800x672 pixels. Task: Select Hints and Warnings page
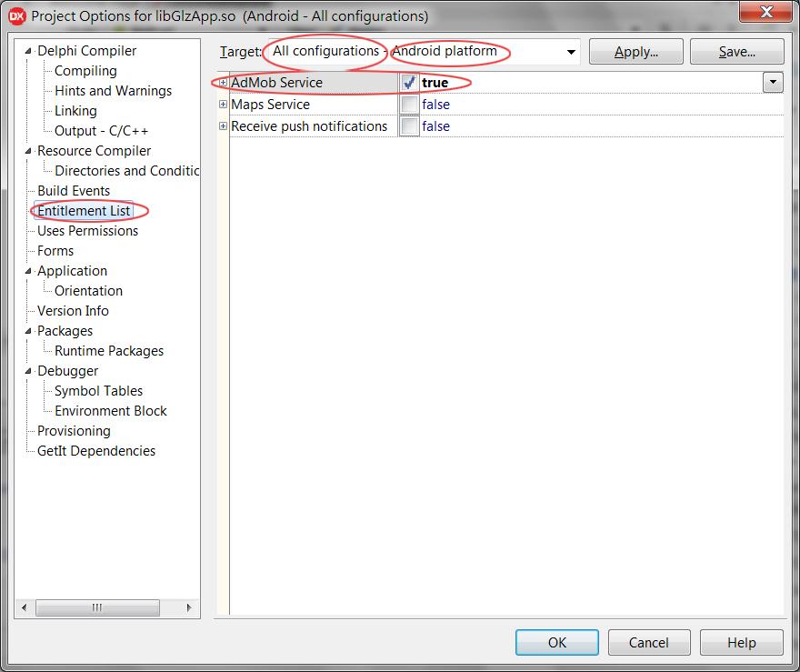114,91
